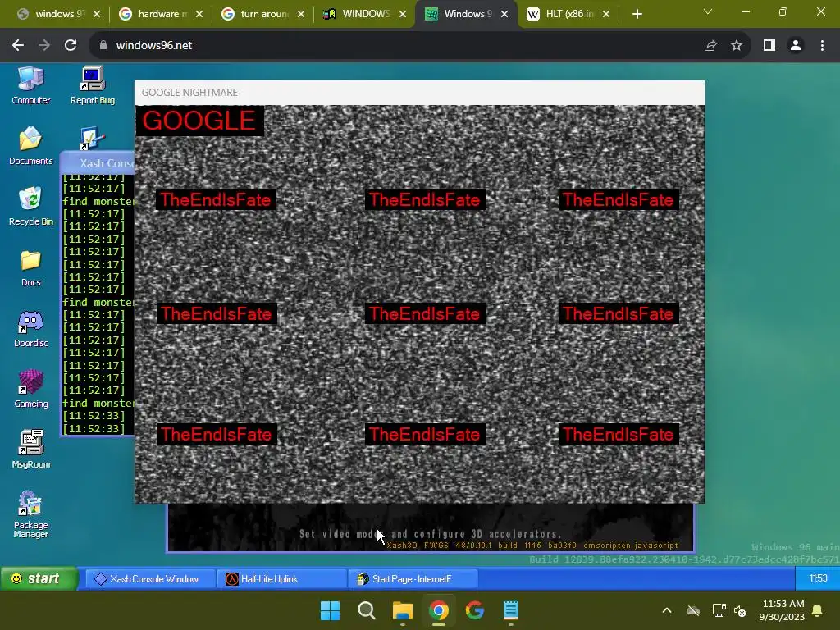Switch to Start Page - InternetE taskbar item
The image size is (840, 630).
(413, 579)
